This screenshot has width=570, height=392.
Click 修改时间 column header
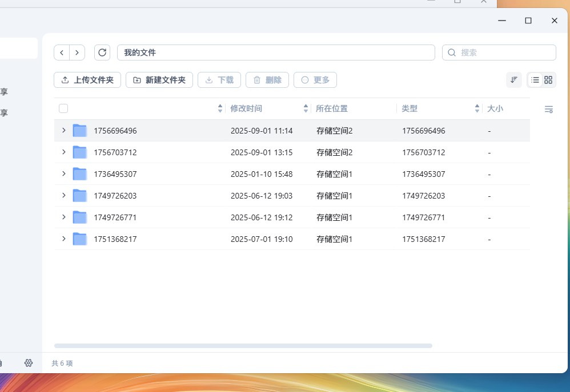click(x=246, y=108)
